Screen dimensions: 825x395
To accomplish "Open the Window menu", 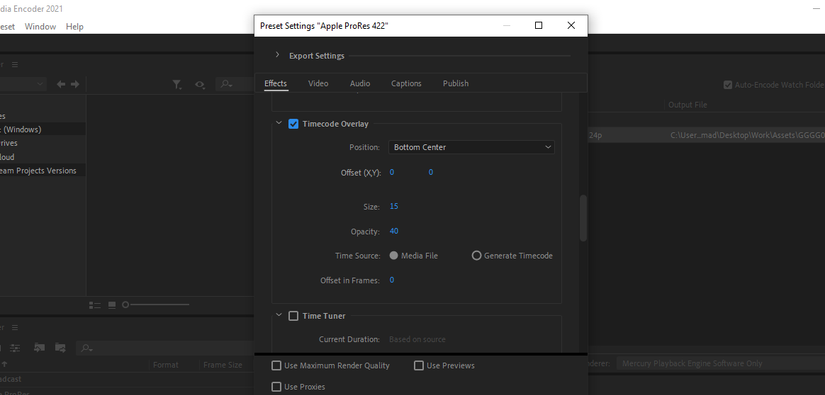I will [40, 26].
